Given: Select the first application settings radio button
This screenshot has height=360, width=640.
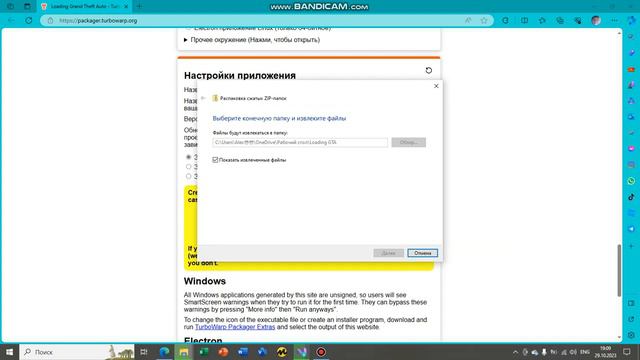Looking at the screenshot, I should pyautogui.click(x=188, y=157).
